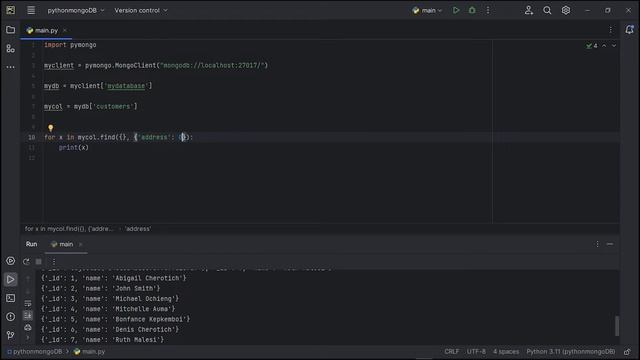Open Run toolbar more options

tap(54, 262)
